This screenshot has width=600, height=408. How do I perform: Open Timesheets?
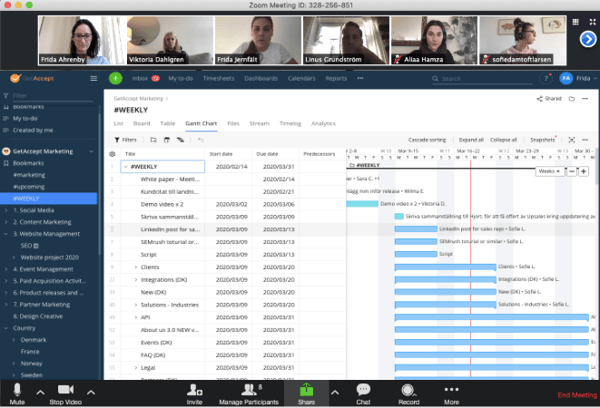(x=218, y=78)
